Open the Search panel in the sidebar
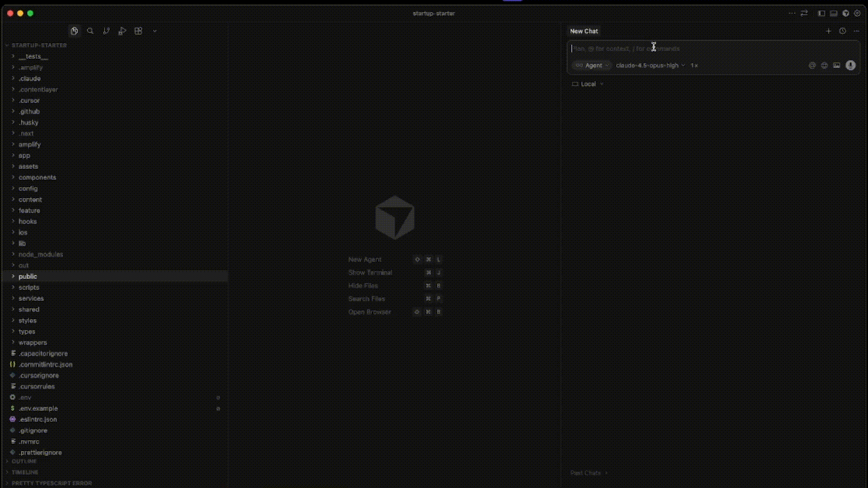 (x=90, y=31)
